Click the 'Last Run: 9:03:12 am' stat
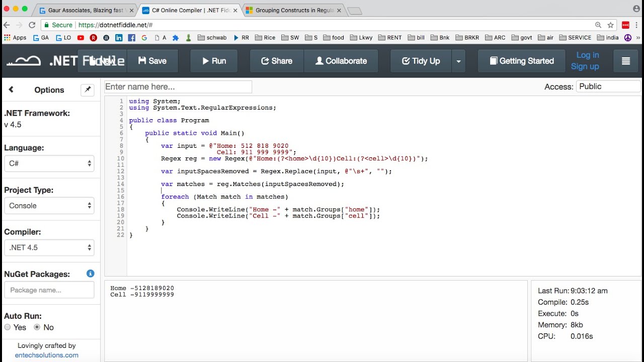The height and width of the screenshot is (362, 644). pos(573,291)
